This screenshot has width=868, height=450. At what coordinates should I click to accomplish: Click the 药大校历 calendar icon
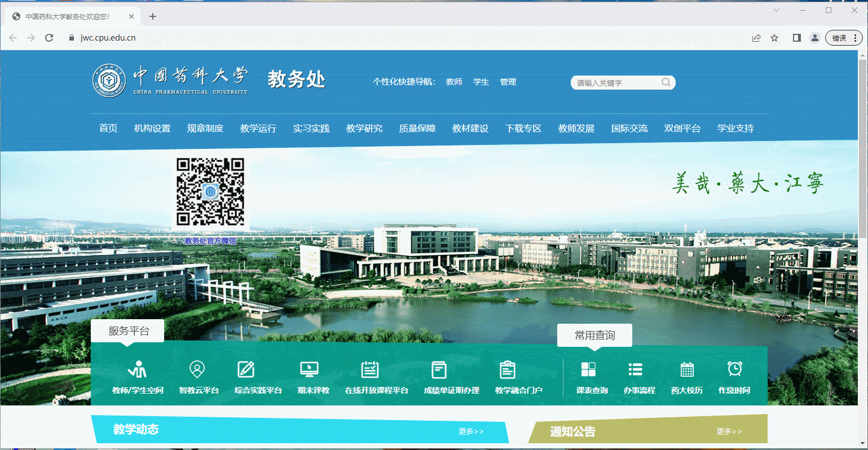(687, 370)
